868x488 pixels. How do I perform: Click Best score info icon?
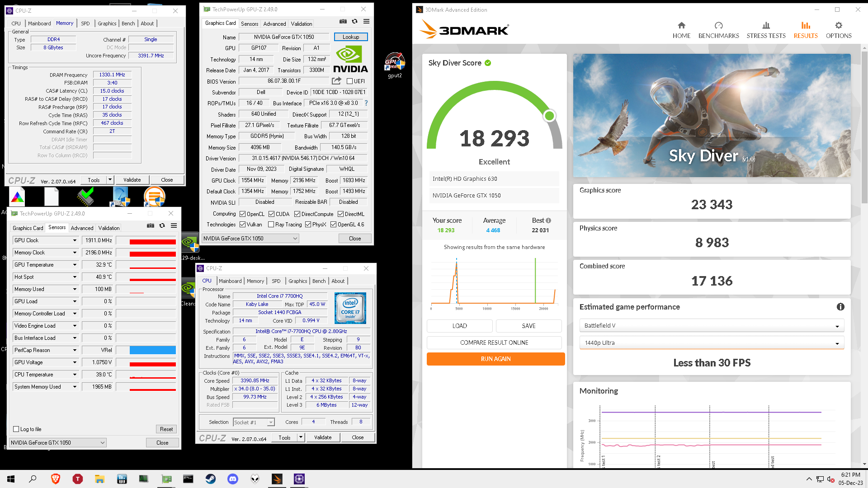(x=548, y=221)
